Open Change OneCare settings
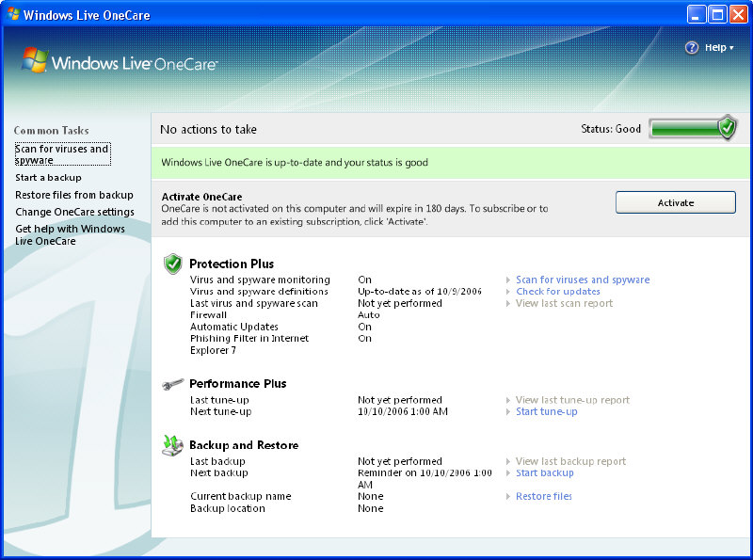This screenshot has width=753, height=560. click(x=75, y=212)
